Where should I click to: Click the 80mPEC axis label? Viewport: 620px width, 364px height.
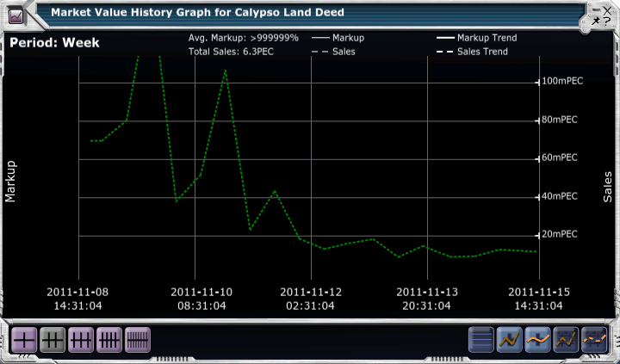(x=560, y=120)
